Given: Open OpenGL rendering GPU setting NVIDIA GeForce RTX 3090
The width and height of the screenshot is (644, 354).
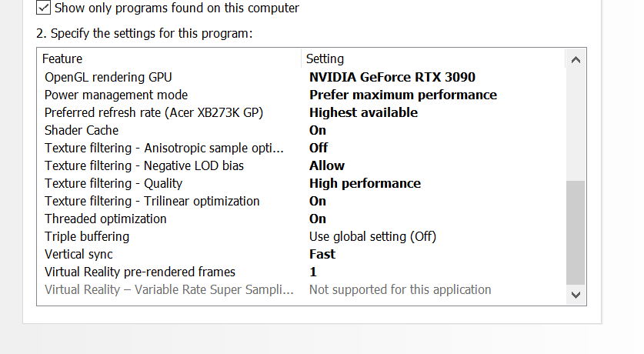Looking at the screenshot, I should [x=392, y=77].
